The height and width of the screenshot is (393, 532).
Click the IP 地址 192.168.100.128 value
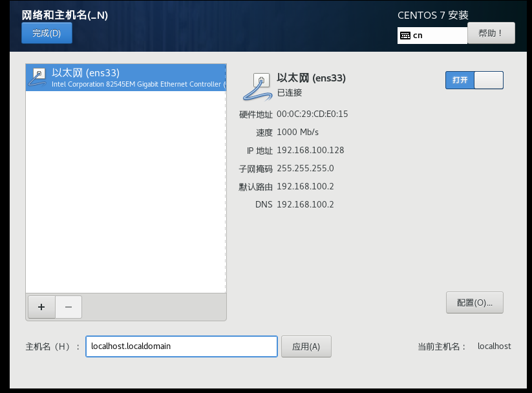tap(310, 151)
